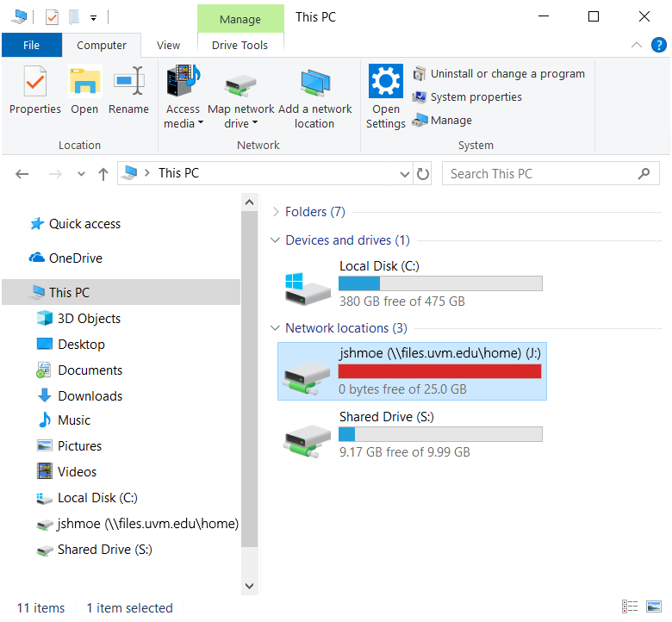
Task: Open System properties
Action: click(467, 96)
